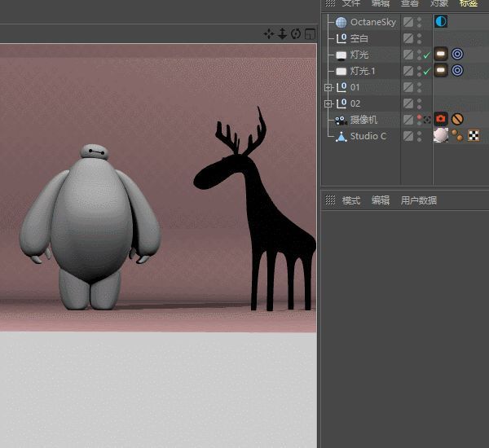Click the 灯光.1 light object icon
The height and width of the screenshot is (448, 489).
341,72
